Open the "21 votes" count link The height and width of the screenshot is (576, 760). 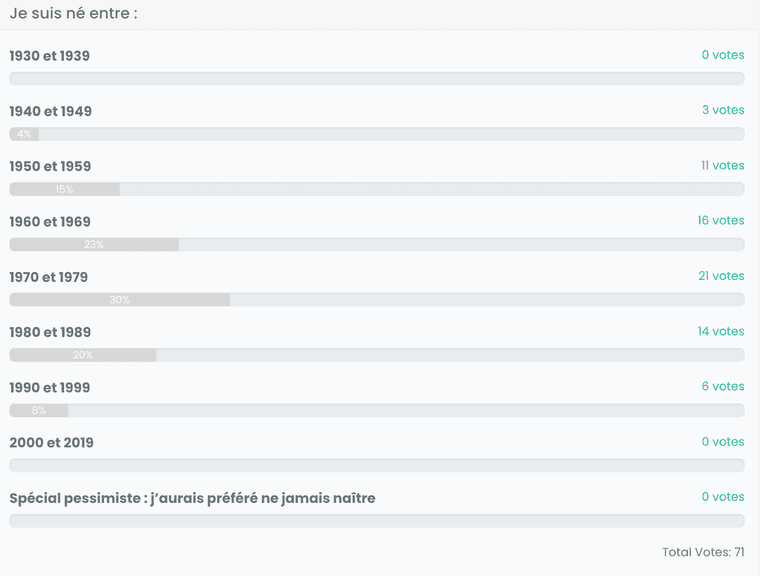pos(721,275)
